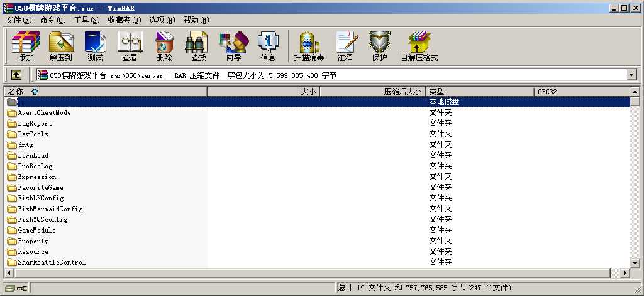Click the status bar totals text
The width and height of the screenshot is (644, 296).
[425, 288]
